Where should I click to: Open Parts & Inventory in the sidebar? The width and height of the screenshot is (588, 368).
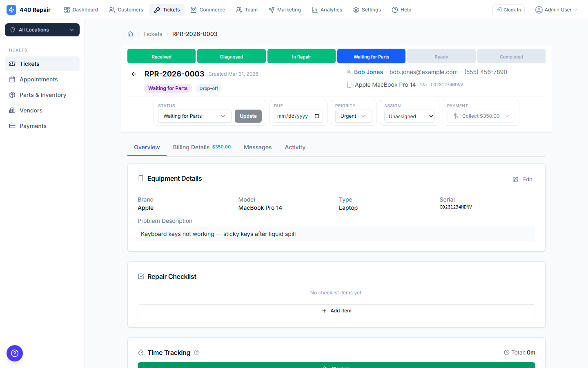pyautogui.click(x=42, y=94)
